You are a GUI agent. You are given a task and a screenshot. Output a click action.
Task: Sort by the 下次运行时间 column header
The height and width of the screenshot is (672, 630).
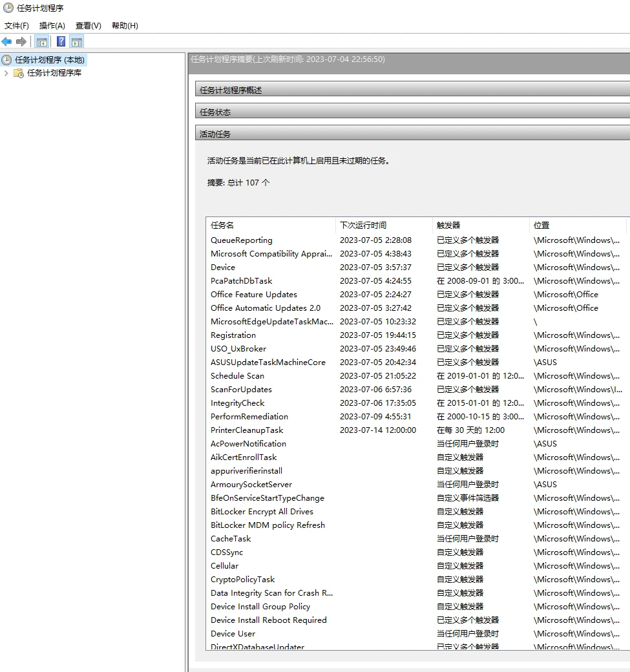coord(384,226)
